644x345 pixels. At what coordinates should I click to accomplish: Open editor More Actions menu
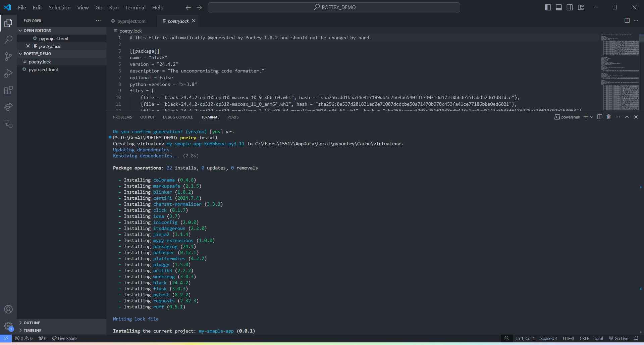pyautogui.click(x=636, y=20)
